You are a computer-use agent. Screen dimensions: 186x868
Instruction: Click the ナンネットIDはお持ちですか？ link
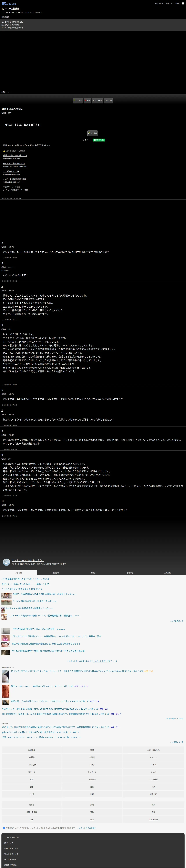(28, 560)
